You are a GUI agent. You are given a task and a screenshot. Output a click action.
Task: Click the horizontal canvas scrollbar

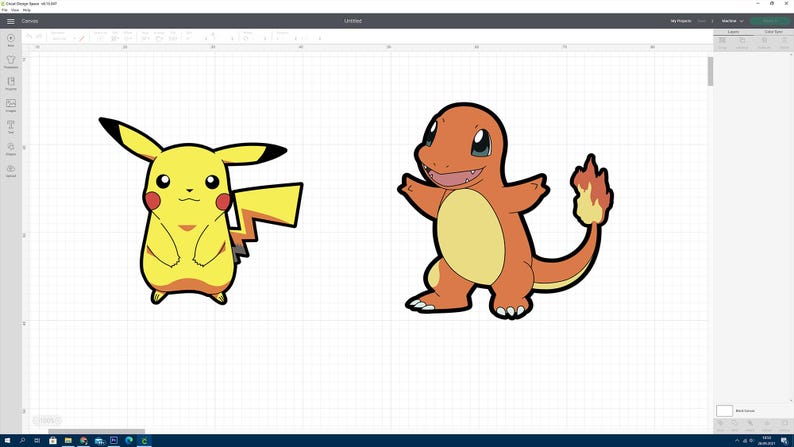pos(96,431)
